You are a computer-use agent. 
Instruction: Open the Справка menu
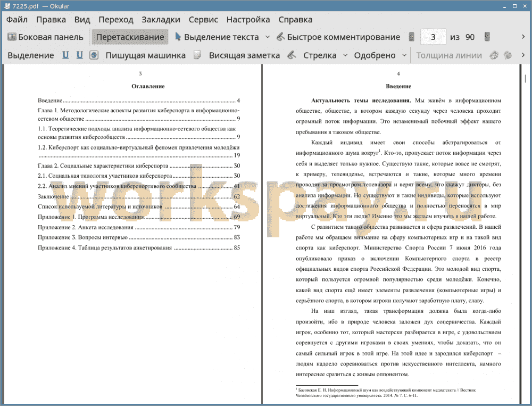pyautogui.click(x=295, y=20)
